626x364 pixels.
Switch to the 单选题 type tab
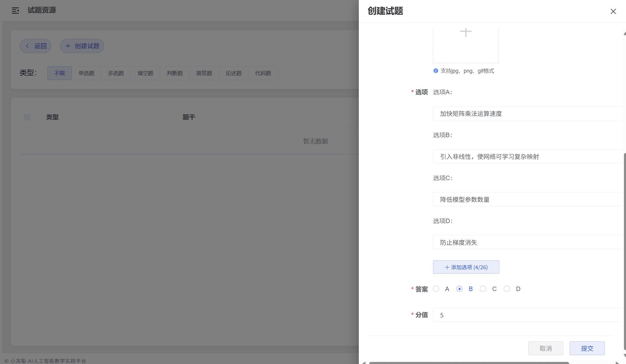point(86,73)
